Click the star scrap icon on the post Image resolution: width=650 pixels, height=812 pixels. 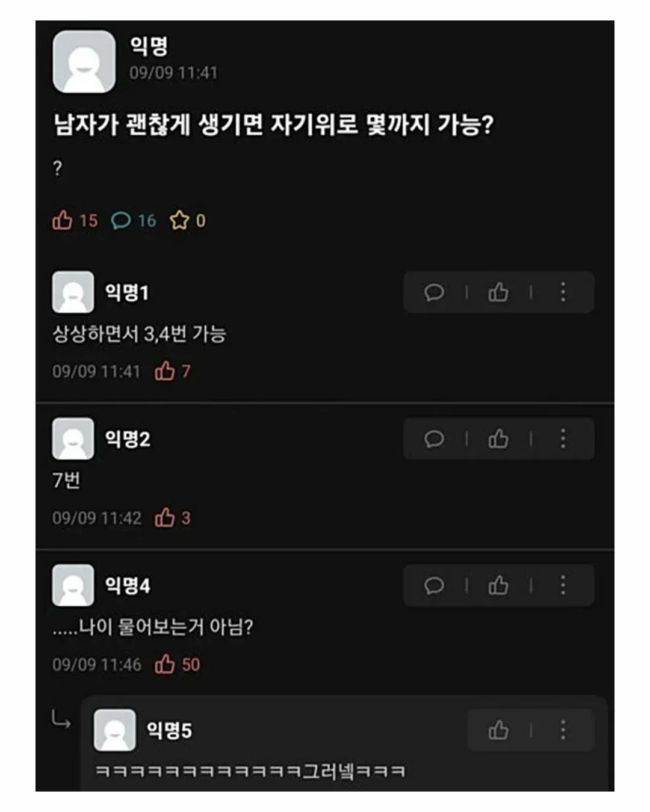[180, 220]
